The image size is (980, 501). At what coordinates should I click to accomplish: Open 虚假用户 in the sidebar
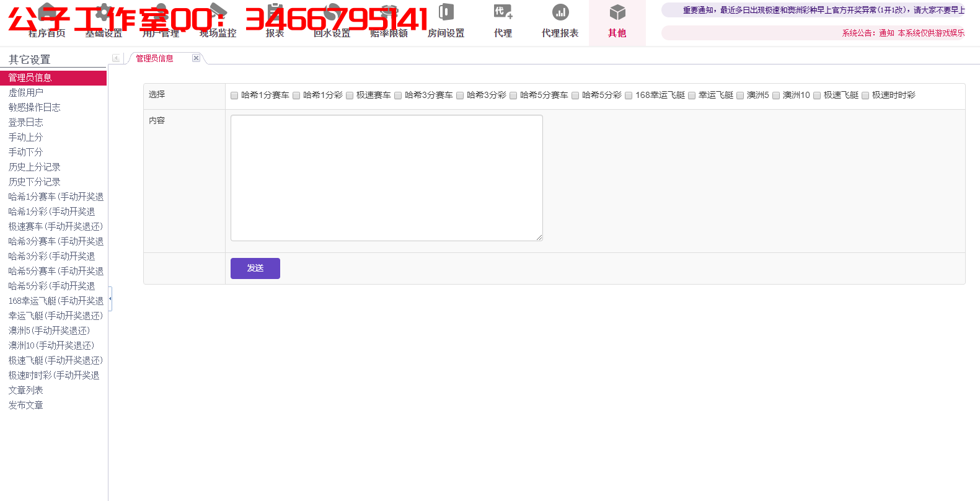[26, 92]
